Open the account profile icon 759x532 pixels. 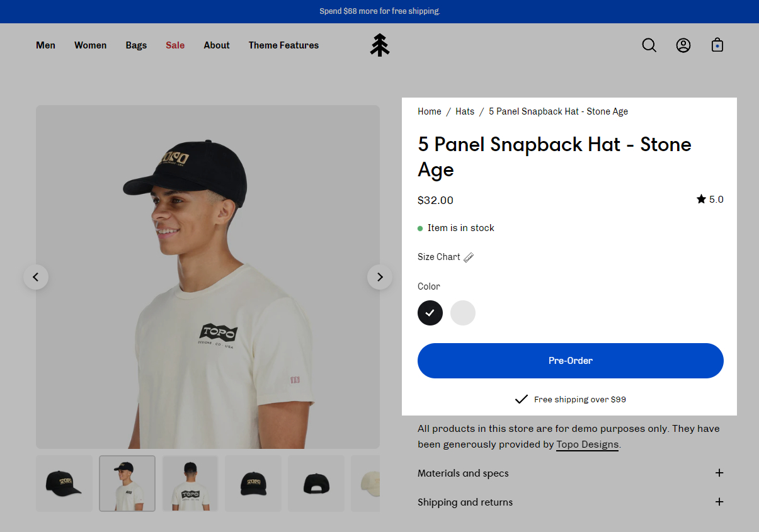683,45
